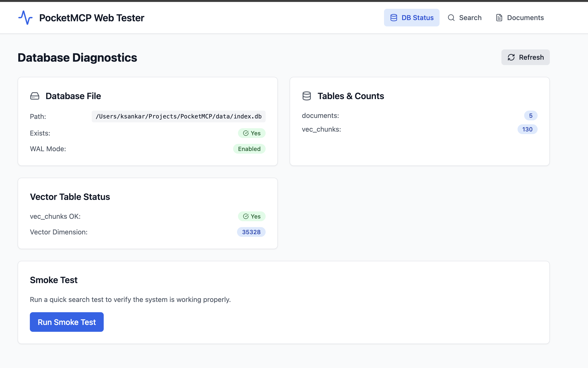Click the checkmark icon in the Exists Yes badge
The height and width of the screenshot is (368, 588).
[246, 133]
